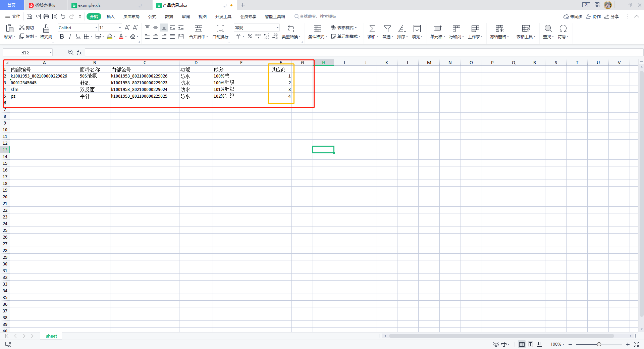Viewport: 644px width, 349px height.
Task: Switch to the example.xls document tab
Action: (x=89, y=5)
